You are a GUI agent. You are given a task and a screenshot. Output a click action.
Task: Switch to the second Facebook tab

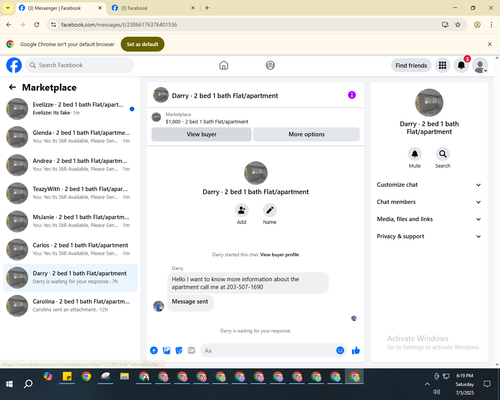pyautogui.click(x=153, y=8)
